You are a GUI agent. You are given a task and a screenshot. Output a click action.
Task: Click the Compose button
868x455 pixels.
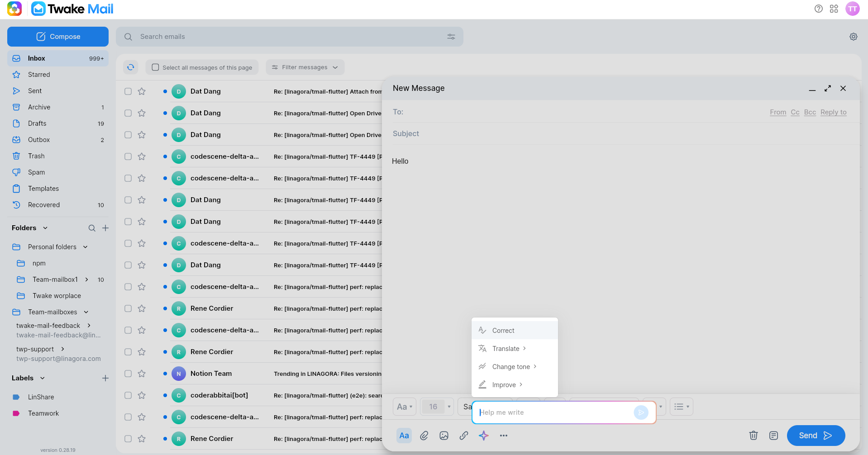tap(58, 37)
